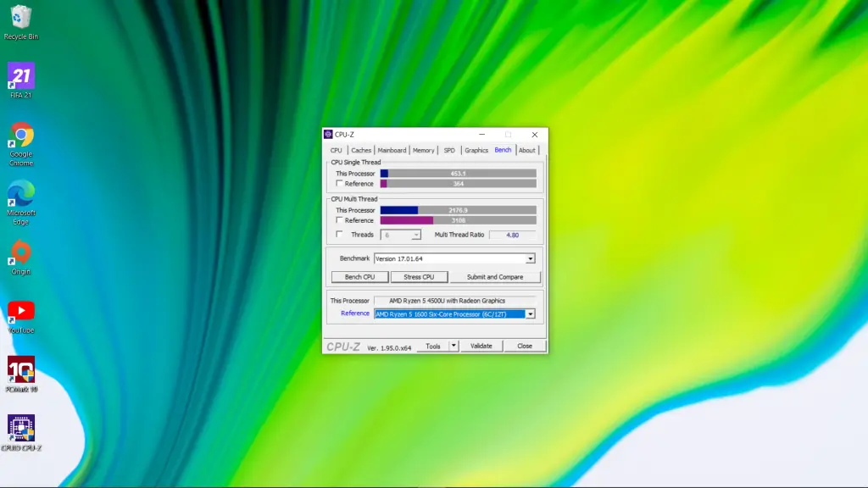Click the Bench CPU button
868x488 pixels.
[359, 277]
